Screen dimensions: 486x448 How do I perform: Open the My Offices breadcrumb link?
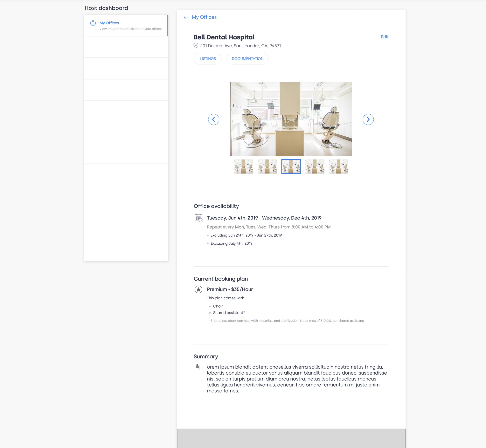click(x=204, y=17)
